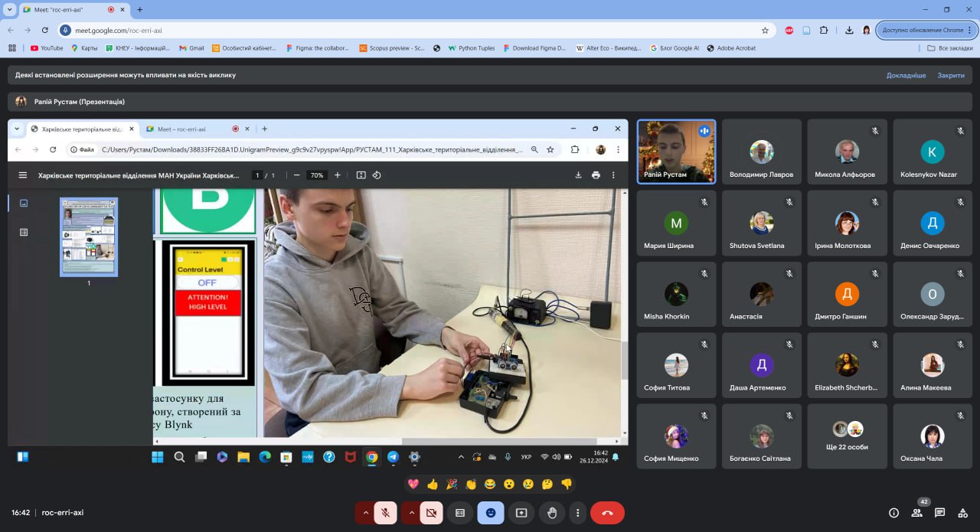
Task: Show the participants list
Action: tap(916, 513)
